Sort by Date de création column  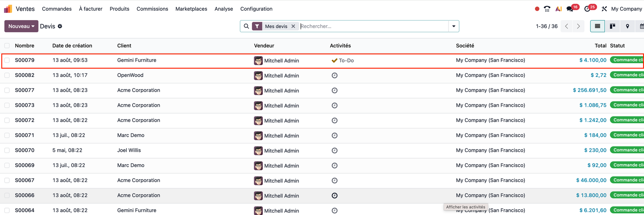click(x=72, y=46)
